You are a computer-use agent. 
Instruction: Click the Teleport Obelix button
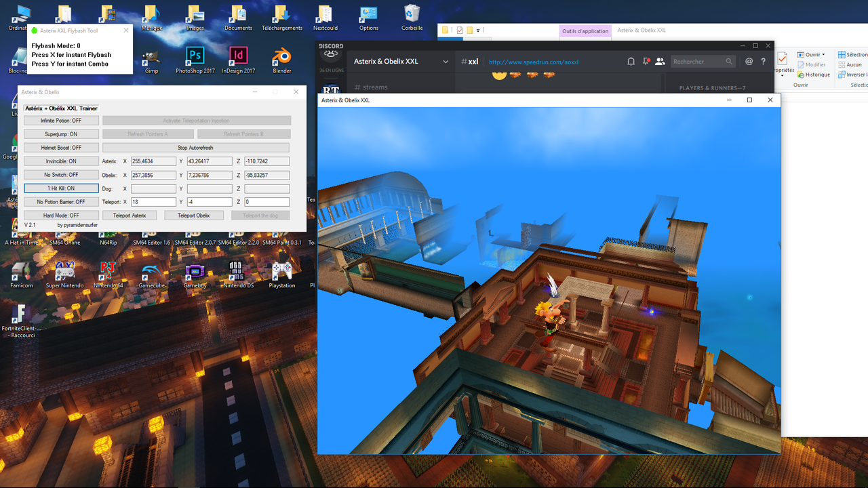tap(194, 216)
